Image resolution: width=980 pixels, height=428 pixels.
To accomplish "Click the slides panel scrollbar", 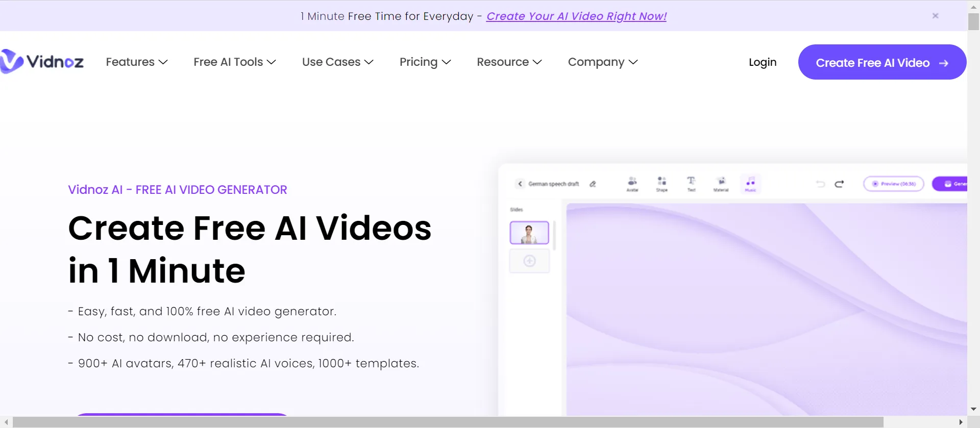I will tap(554, 235).
